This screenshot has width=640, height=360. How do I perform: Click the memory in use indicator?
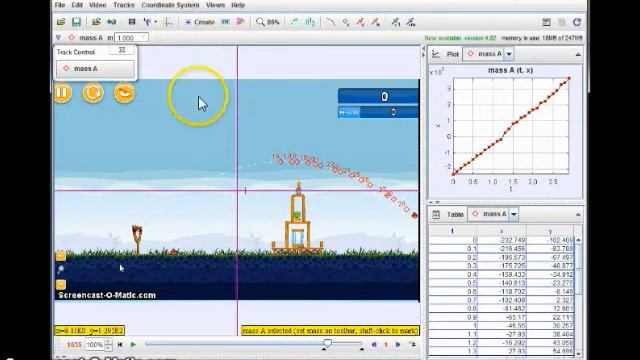point(542,38)
